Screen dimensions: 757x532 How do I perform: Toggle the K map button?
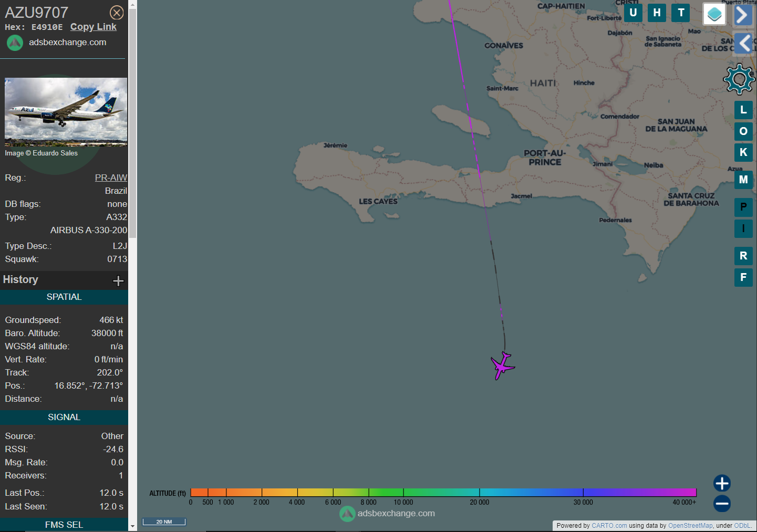tap(743, 152)
